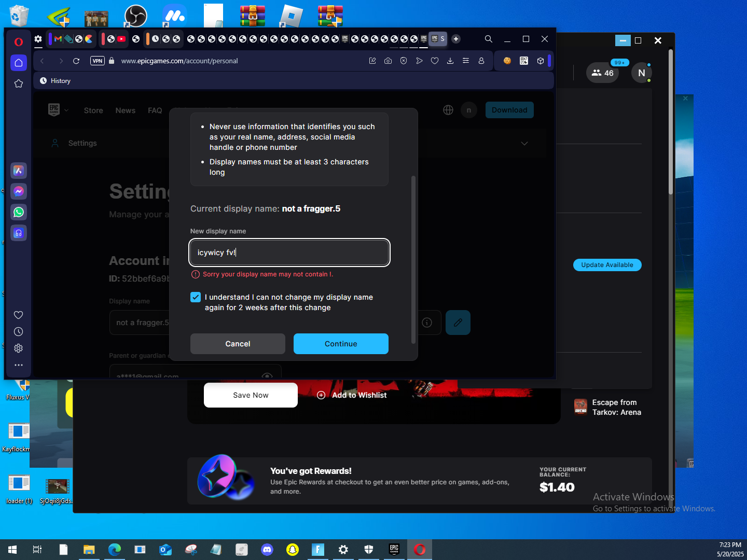The image size is (747, 560).
Task: Click the dialog's vertical scrollbar
Action: point(413,259)
